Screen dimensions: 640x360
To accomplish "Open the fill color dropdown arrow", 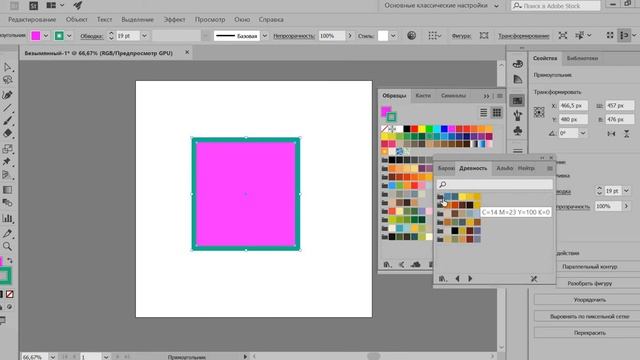I will [46, 36].
